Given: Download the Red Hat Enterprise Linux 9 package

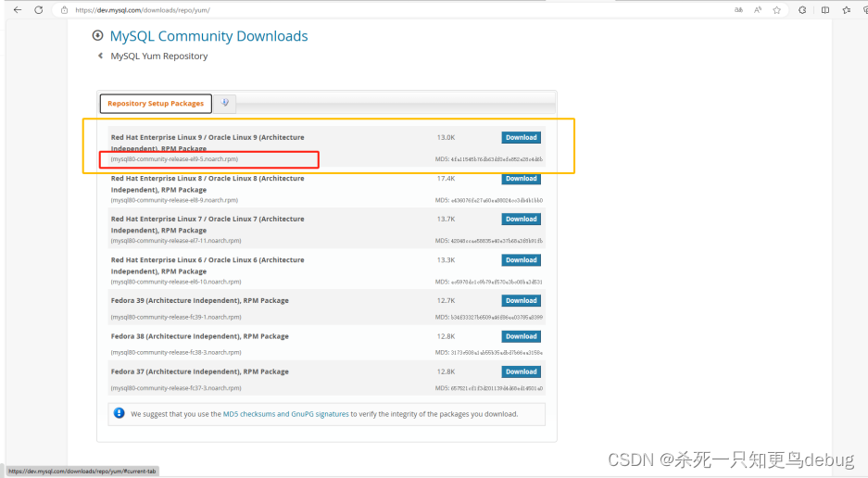Looking at the screenshot, I should [x=521, y=137].
